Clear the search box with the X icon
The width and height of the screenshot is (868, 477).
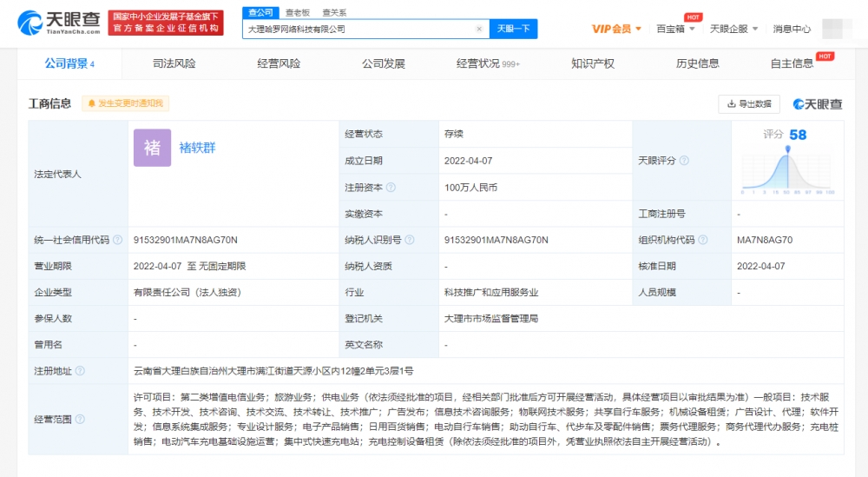(x=479, y=29)
